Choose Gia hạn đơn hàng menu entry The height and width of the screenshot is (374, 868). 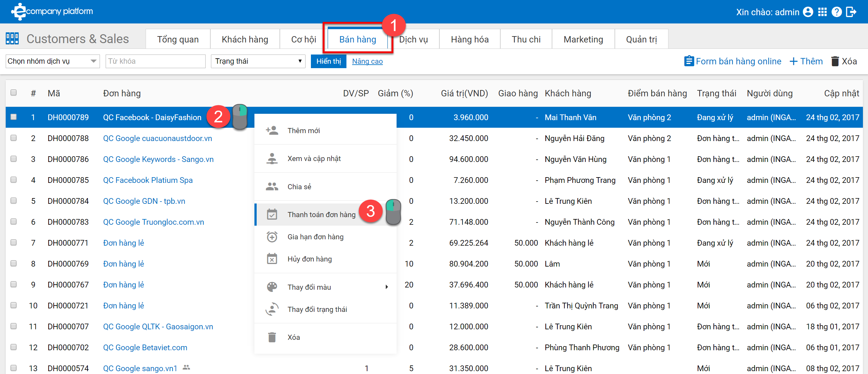(325, 237)
